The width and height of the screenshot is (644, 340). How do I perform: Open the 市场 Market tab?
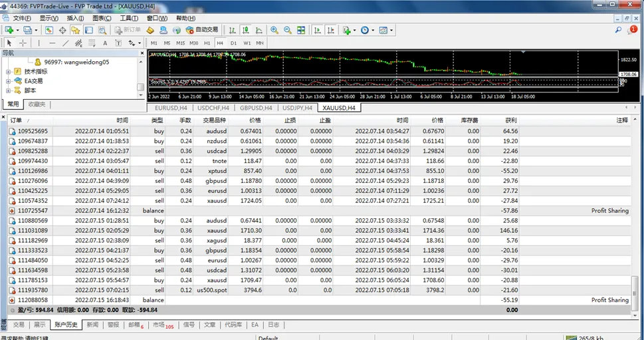pos(163,325)
